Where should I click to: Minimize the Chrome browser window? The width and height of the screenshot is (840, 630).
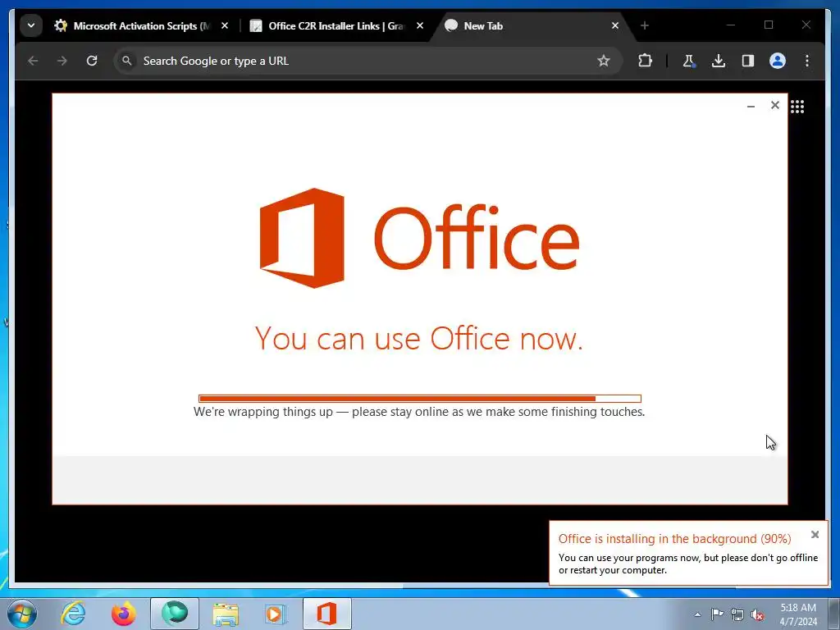tap(731, 25)
